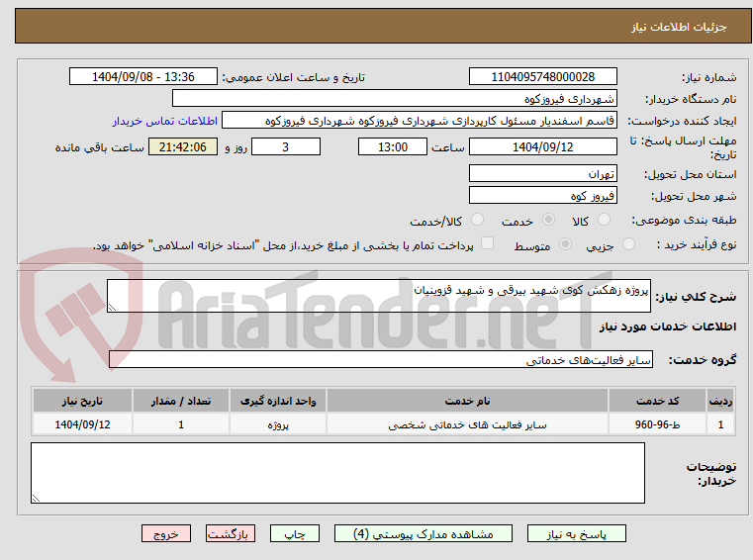753x560 pixels.
Task: Select the کالا/خدمت radio button
Action: click(x=477, y=220)
